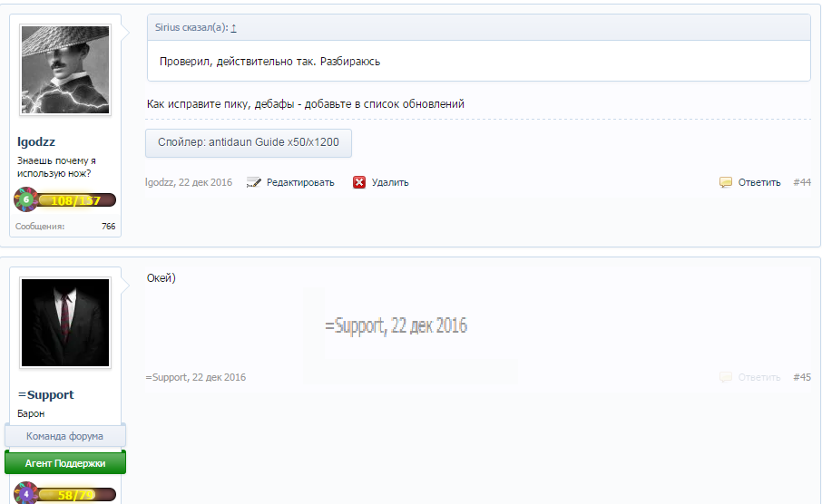This screenshot has height=504, width=822.
Task: Click the level 6 badge under Igodzz
Action: [x=25, y=199]
